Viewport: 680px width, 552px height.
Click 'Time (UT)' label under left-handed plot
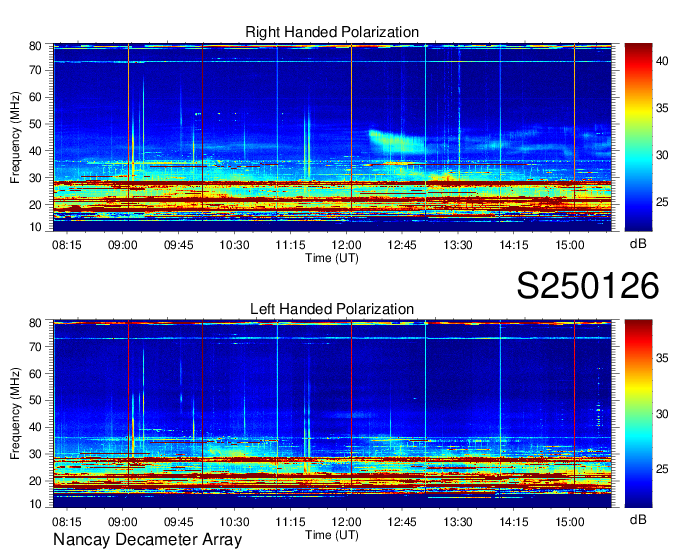332,535
